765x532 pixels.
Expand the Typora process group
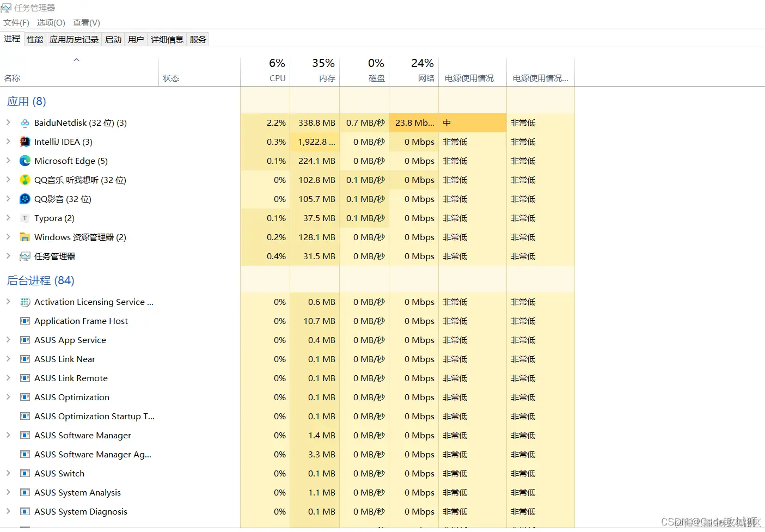(8, 218)
